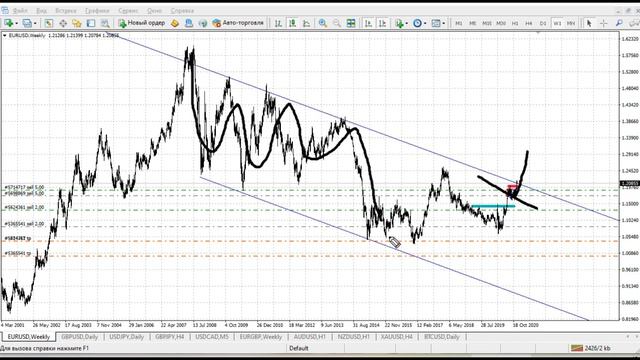The width and height of the screenshot is (640, 360).
Task: Click the blue toolbar icon right of MetaEditor
Action: (x=189, y=23)
